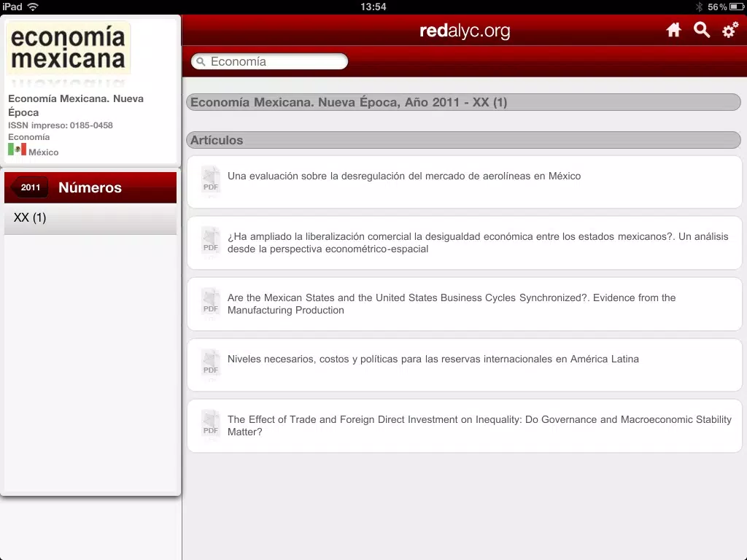Click the Economía search field
The width and height of the screenshot is (747, 560).
coord(269,61)
